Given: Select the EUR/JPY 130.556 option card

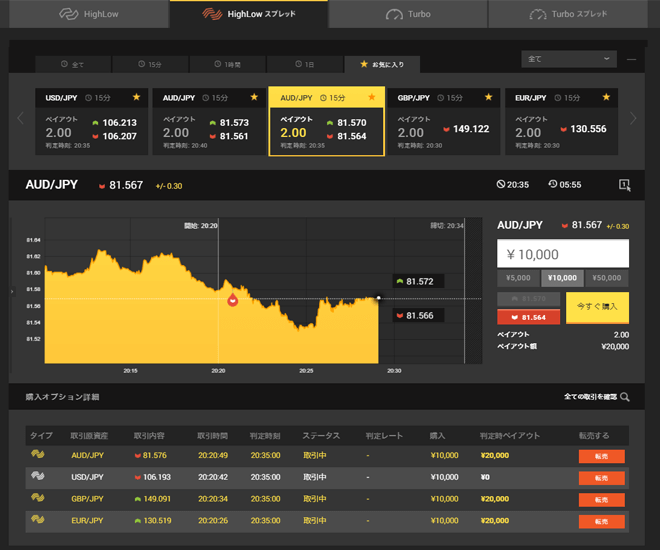Looking at the screenshot, I should [562, 122].
